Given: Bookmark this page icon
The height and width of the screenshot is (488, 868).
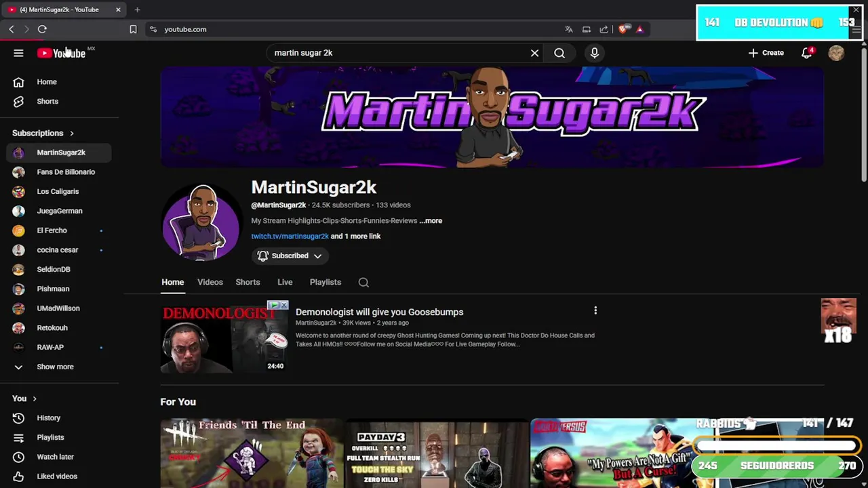Looking at the screenshot, I should point(133,29).
